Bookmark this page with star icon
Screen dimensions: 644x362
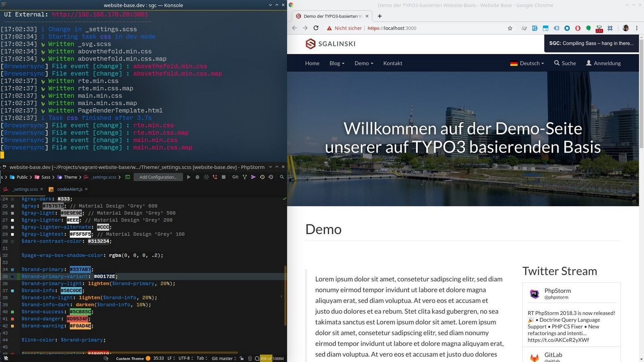510,28
